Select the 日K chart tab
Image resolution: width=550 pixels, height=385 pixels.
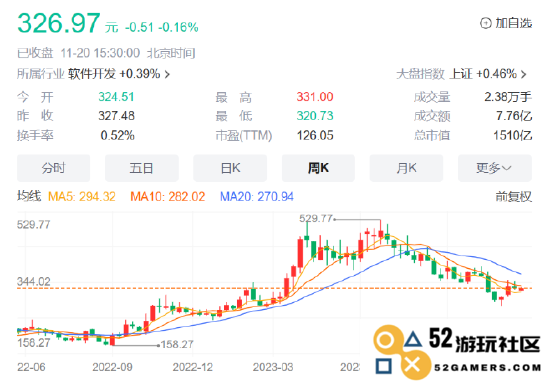[x=230, y=168]
